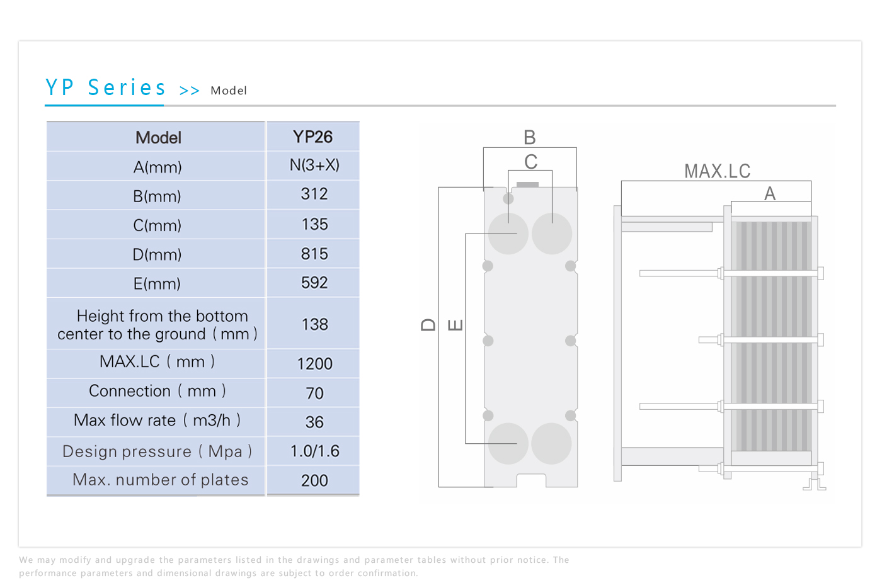Click the Model breadcrumb label
Image resolution: width=882 pixels, height=588 pixels.
229,91
